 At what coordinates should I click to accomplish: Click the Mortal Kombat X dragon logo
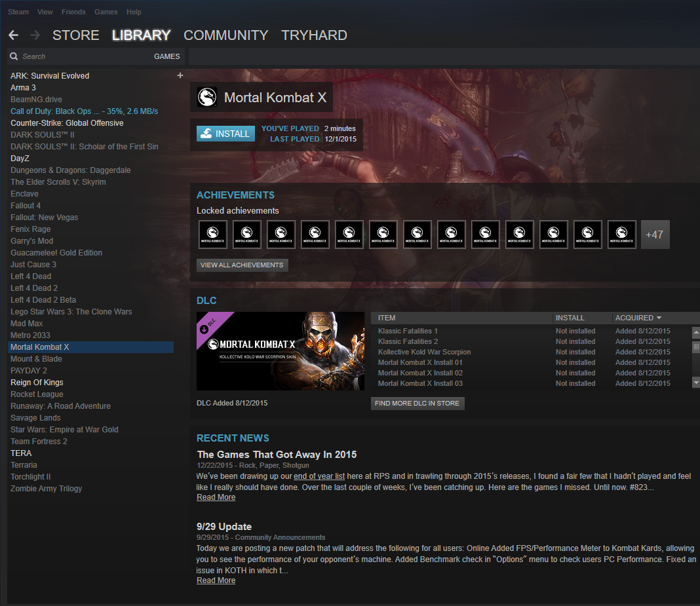click(x=207, y=97)
